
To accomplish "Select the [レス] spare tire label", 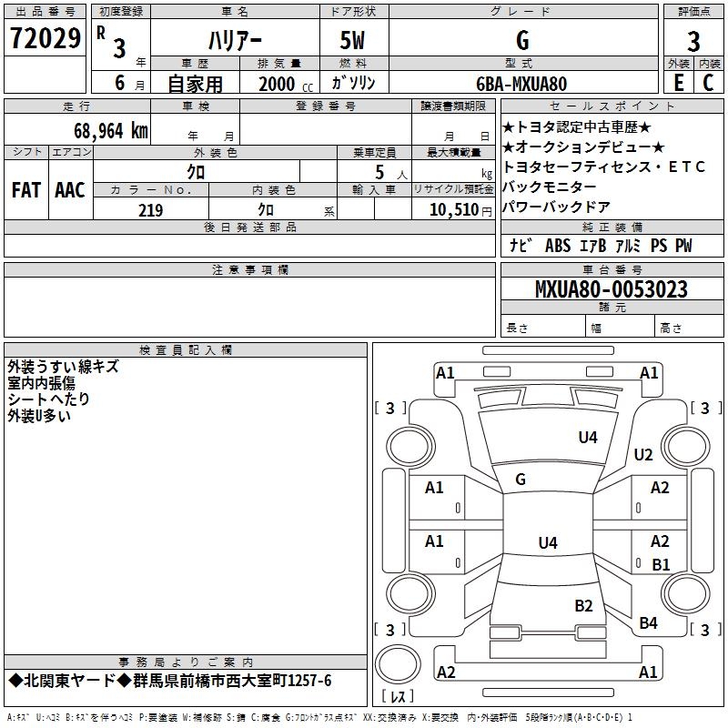I will coord(398,696).
